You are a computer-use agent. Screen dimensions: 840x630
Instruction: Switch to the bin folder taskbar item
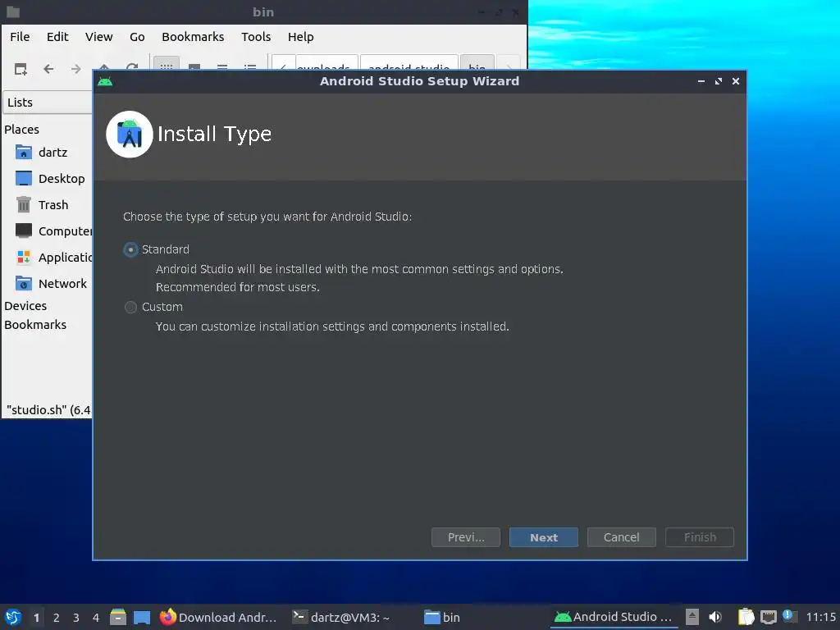[442, 617]
